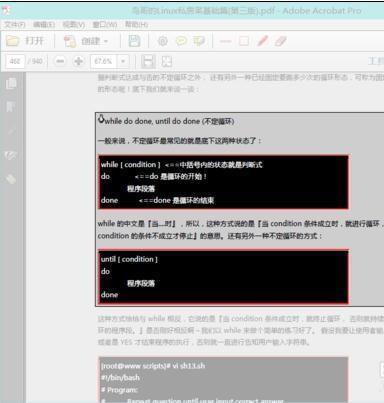The width and height of the screenshot is (384, 403).
Task: Show the layers side panel
Action: pos(11,179)
